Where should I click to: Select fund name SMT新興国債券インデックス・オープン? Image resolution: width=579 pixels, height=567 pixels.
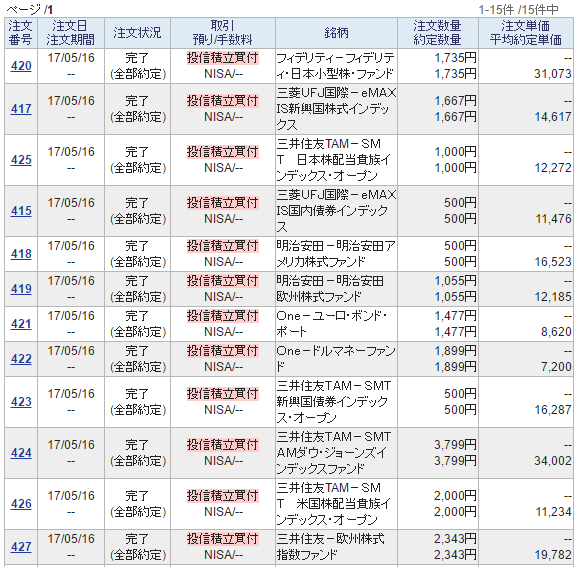click(334, 402)
